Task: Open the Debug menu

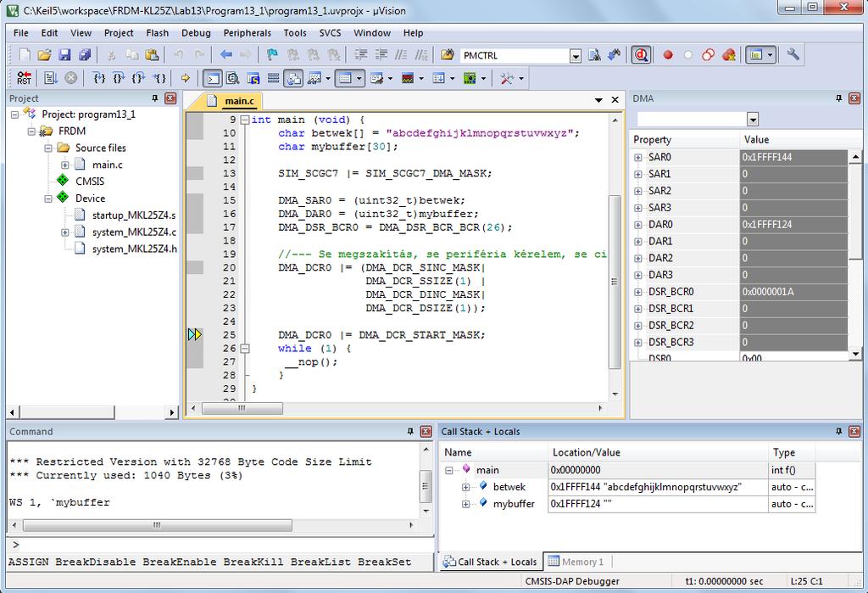Action: coord(196,33)
